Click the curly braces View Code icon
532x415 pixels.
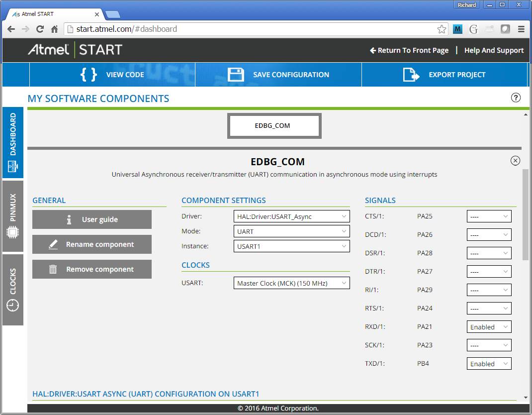point(89,74)
